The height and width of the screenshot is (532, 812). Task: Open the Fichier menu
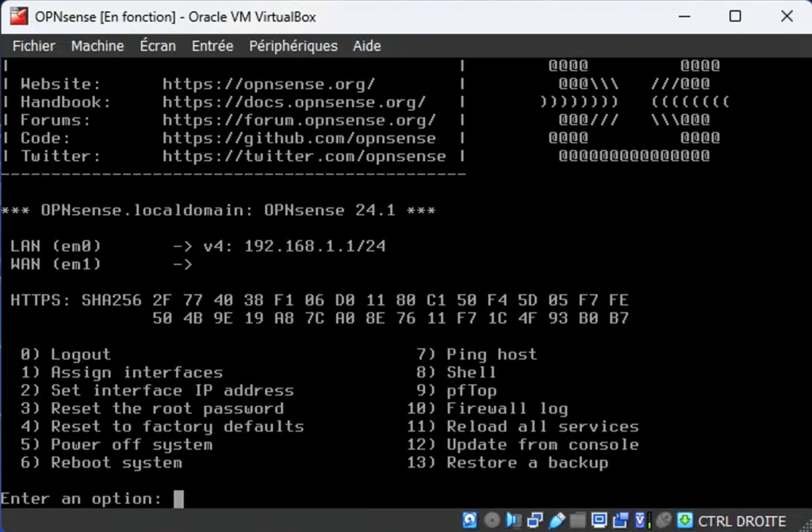click(x=33, y=46)
